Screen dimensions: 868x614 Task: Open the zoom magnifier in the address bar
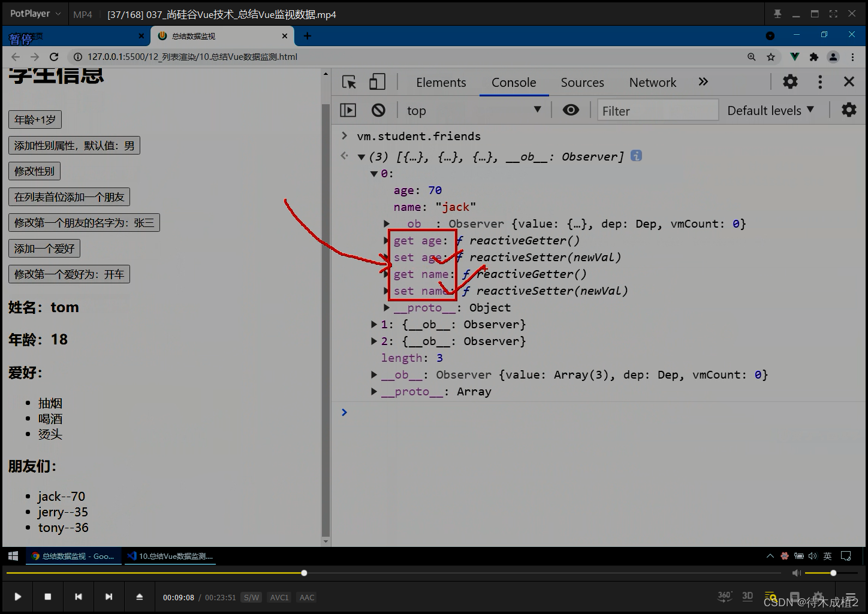[752, 57]
